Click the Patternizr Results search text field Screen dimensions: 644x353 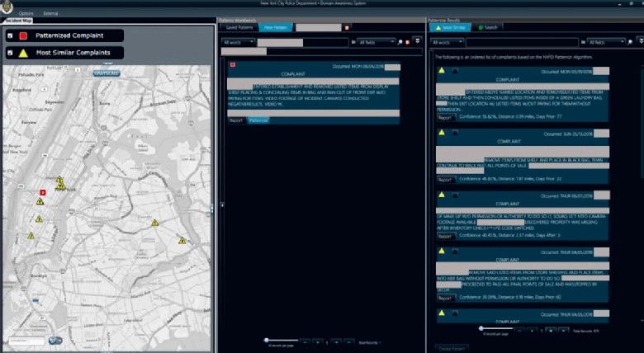click(x=522, y=42)
